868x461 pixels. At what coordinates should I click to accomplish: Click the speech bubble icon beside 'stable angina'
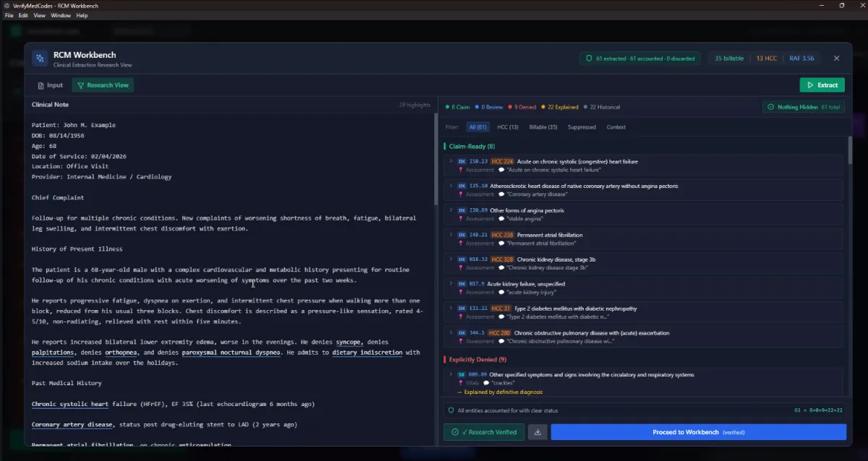click(501, 219)
